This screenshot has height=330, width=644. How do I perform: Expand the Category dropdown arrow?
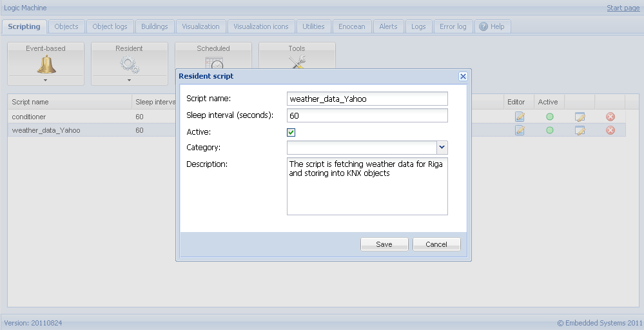(x=442, y=148)
